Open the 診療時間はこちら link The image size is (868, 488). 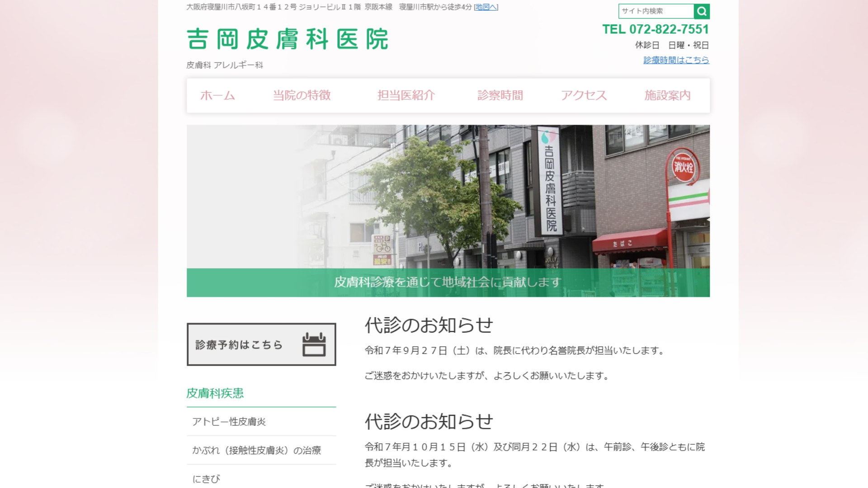(676, 60)
